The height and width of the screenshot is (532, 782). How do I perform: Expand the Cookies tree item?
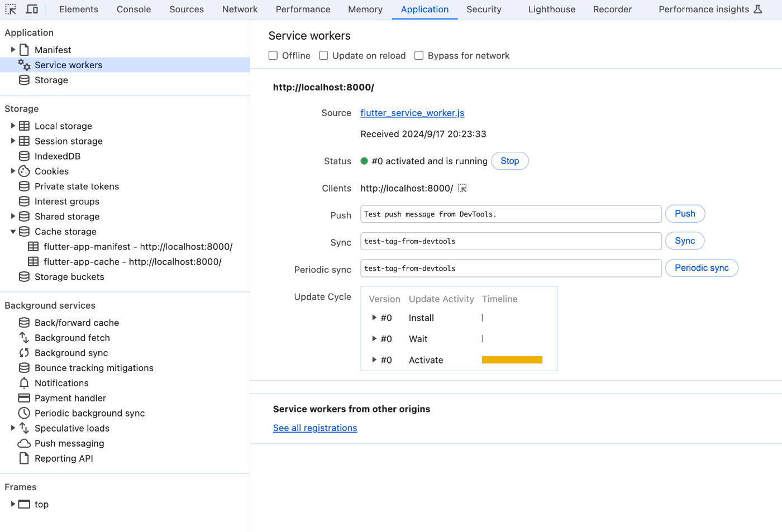pos(13,171)
